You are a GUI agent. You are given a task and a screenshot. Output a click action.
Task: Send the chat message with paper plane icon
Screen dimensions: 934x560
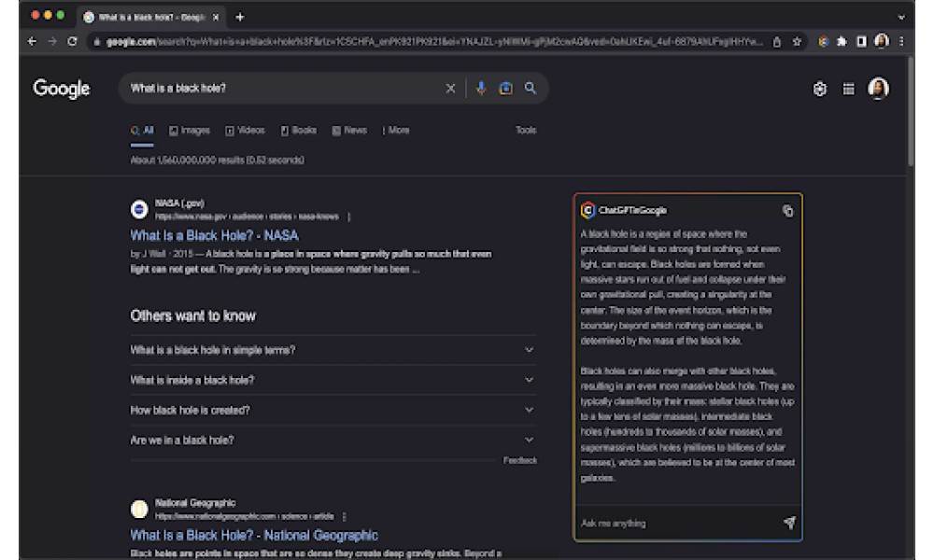(x=789, y=523)
